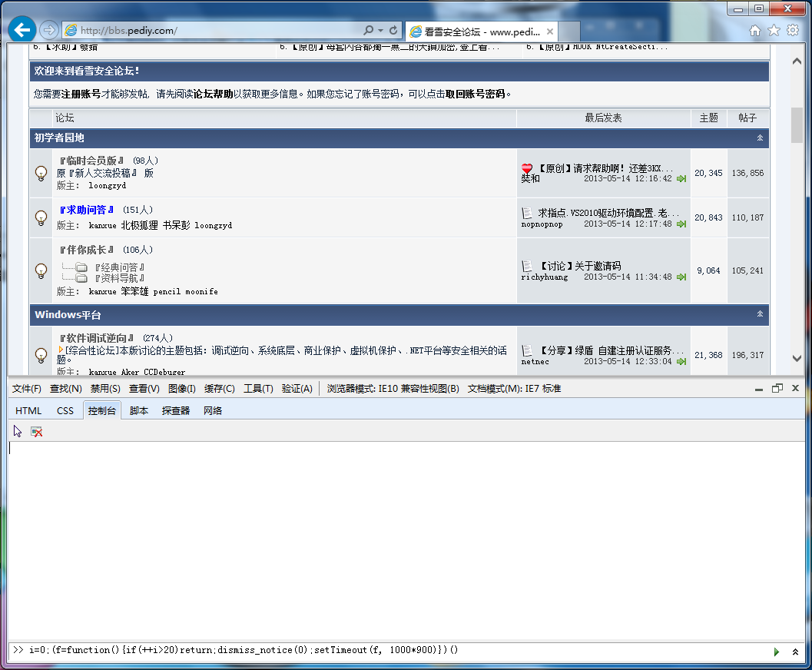The image size is (812, 670).
Task: Go to last post arrow for 求指点 VS2010
Action: 681,224
